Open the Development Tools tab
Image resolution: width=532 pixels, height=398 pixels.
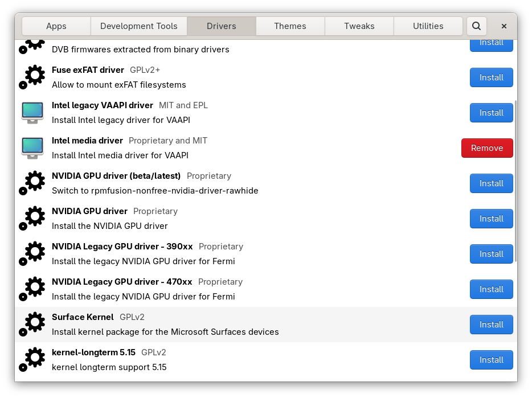tap(139, 26)
